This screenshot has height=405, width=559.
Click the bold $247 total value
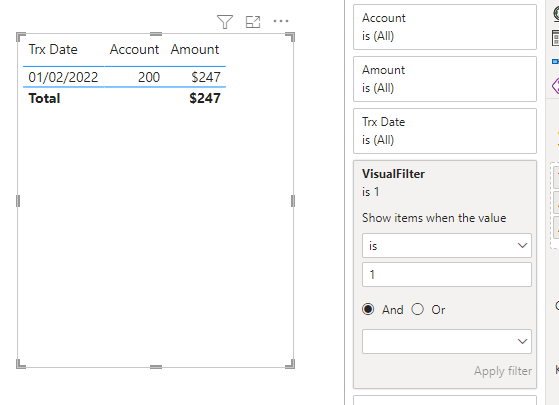(x=205, y=98)
